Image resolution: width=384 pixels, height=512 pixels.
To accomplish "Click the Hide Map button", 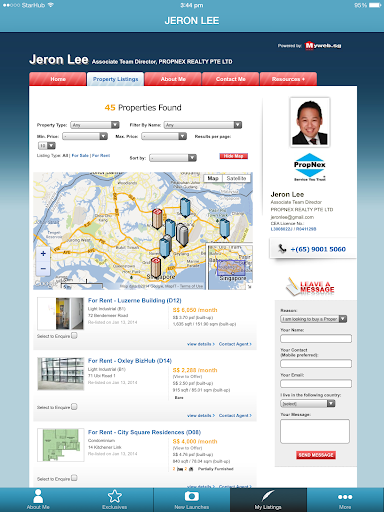I will click(x=234, y=156).
